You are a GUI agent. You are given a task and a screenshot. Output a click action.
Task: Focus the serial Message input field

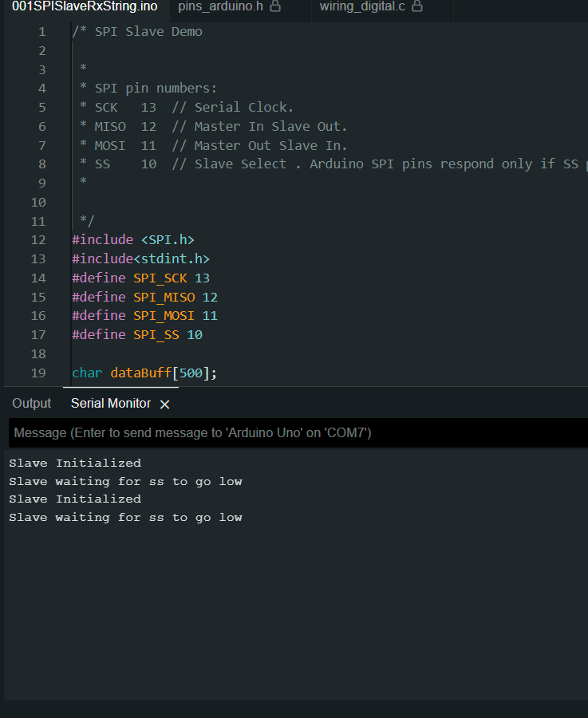(x=295, y=433)
